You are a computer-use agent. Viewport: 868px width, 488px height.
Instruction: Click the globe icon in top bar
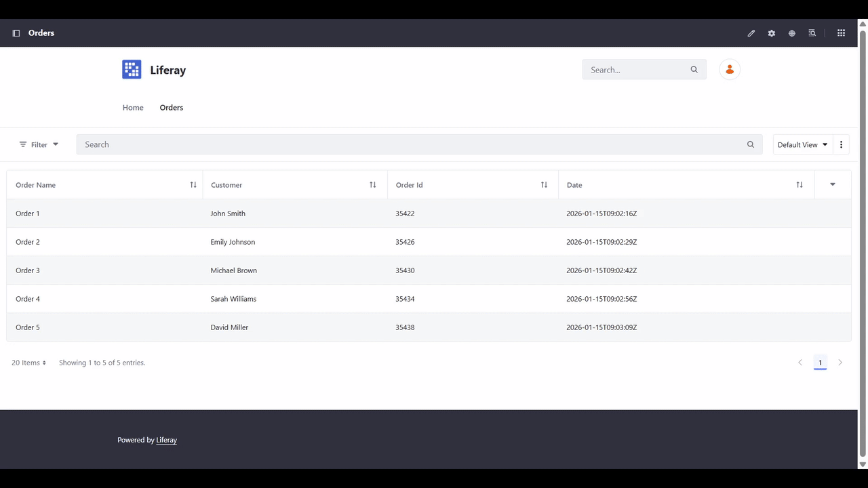pos(792,33)
